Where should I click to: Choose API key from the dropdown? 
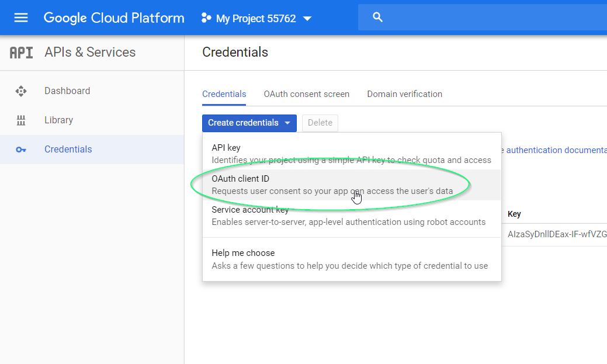pos(352,154)
